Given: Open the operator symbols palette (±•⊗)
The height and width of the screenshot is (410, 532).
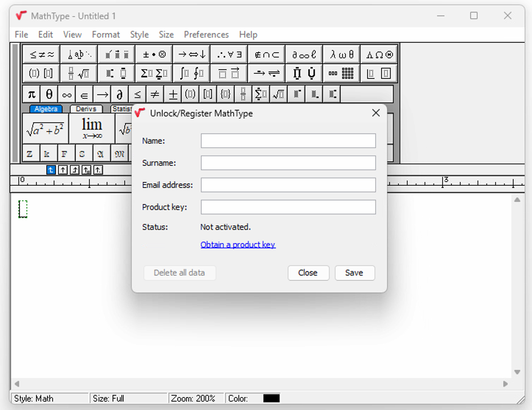Looking at the screenshot, I should pos(154,54).
